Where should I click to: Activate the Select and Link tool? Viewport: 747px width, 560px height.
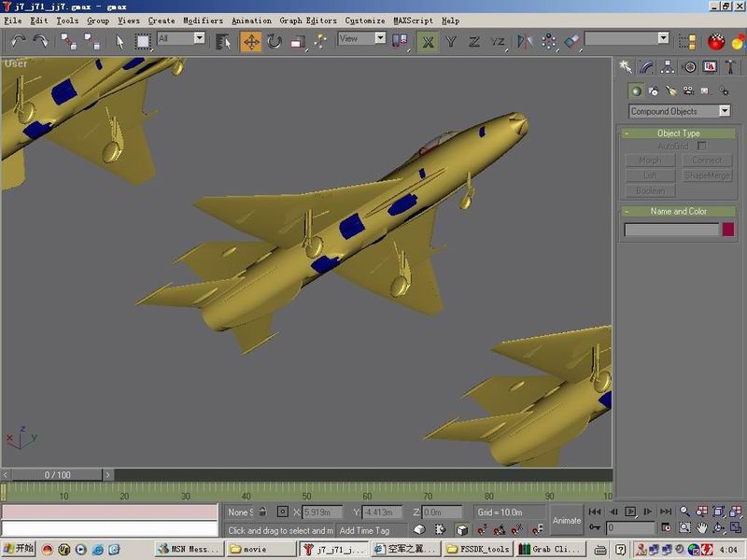tap(68, 41)
